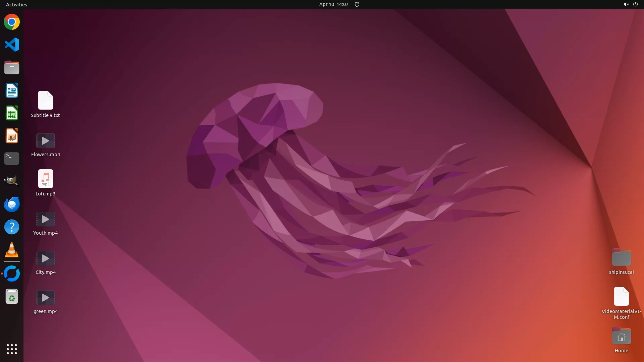The height and width of the screenshot is (362, 644).
Task: Launch Thunderbird mail from the dock
Action: tap(12, 204)
